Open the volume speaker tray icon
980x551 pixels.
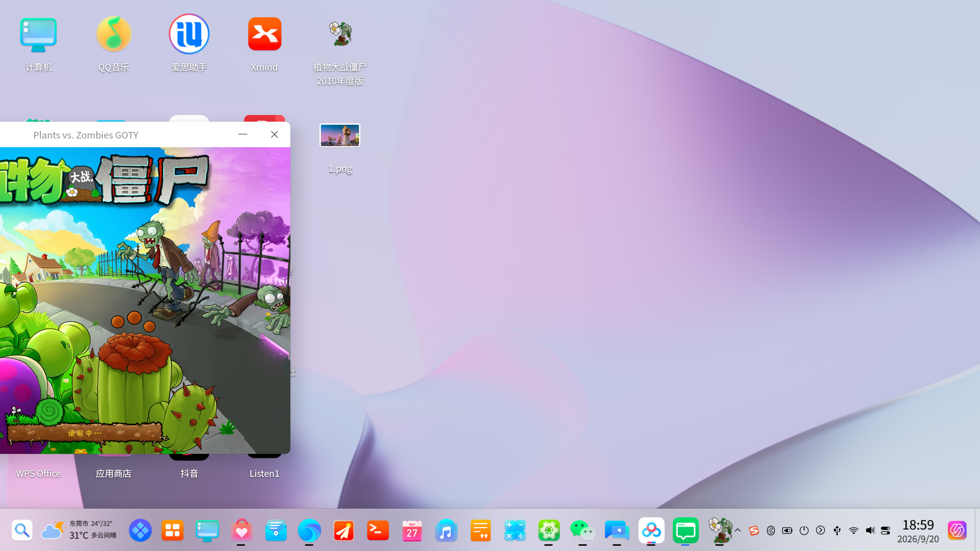point(870,531)
